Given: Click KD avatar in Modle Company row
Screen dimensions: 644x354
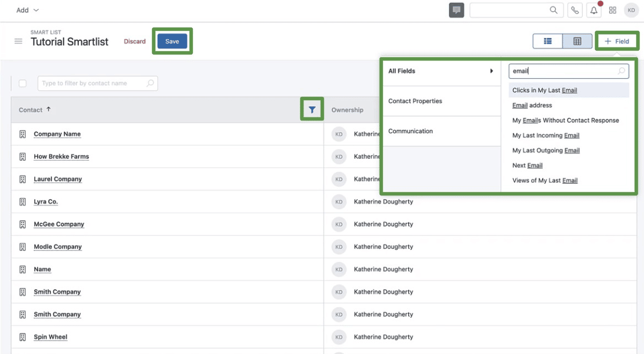Looking at the screenshot, I should (x=339, y=247).
